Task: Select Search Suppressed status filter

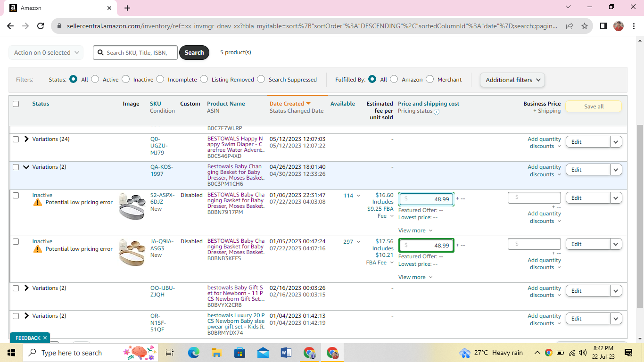Action: (x=261, y=79)
